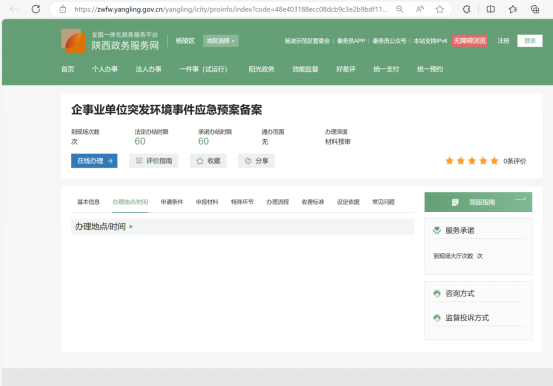Go to the 首页 navigation item
The height and width of the screenshot is (386, 553).
point(68,69)
